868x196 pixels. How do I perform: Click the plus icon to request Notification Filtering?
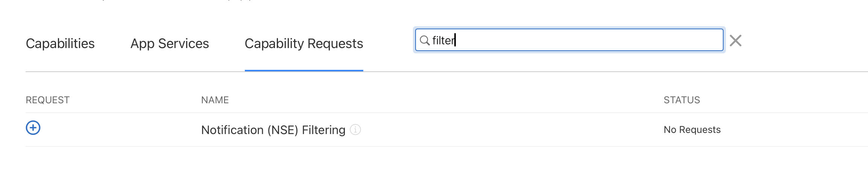point(33,128)
